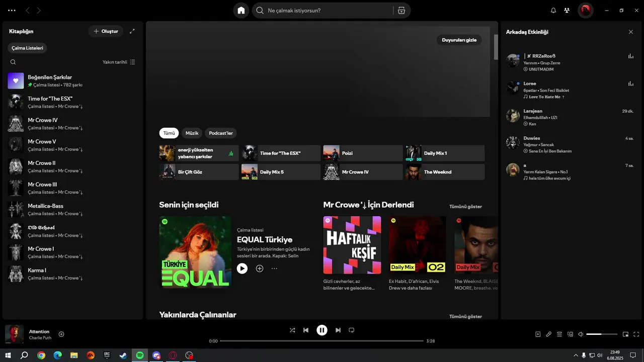Add EQUAL Türkiye to library

(x=260, y=268)
